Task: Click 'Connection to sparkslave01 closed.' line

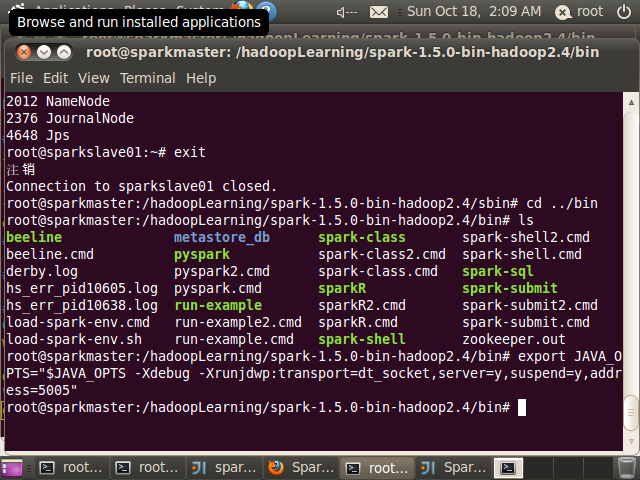Action: point(142,186)
